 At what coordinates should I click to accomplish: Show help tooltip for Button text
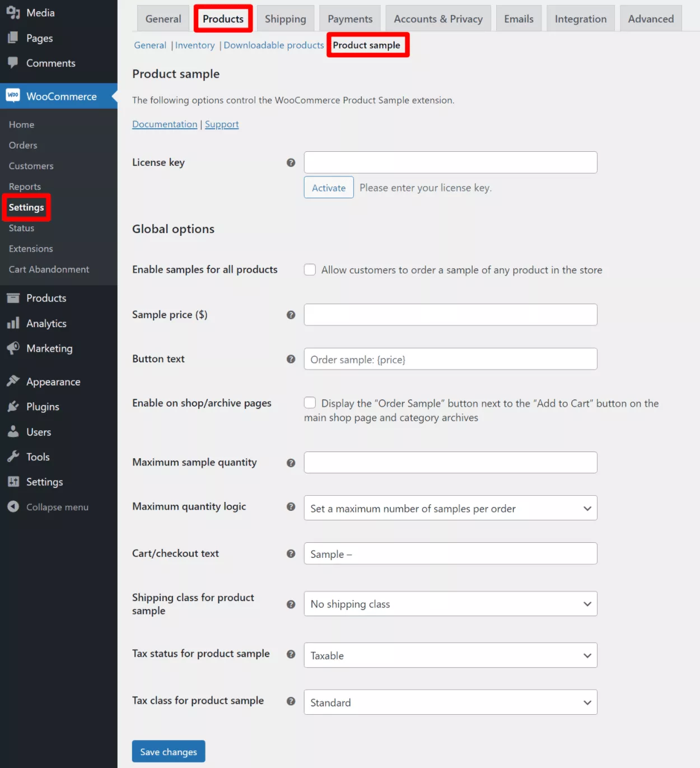tap(291, 359)
